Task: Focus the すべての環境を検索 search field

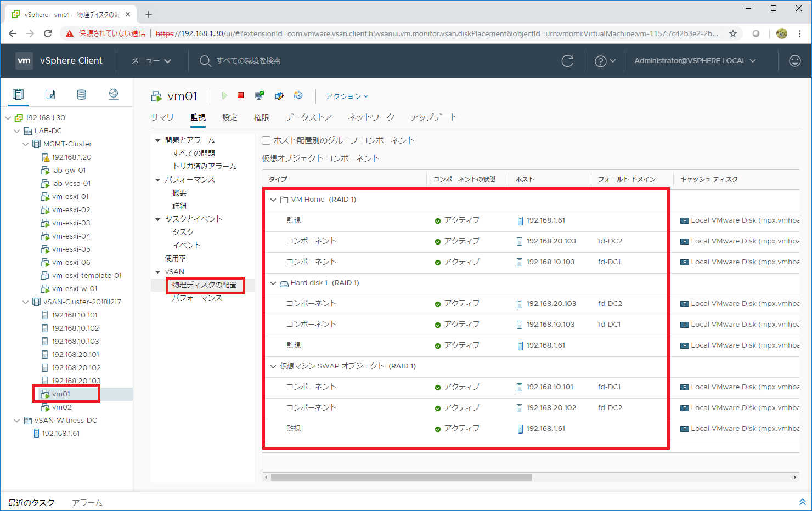Action: point(249,61)
